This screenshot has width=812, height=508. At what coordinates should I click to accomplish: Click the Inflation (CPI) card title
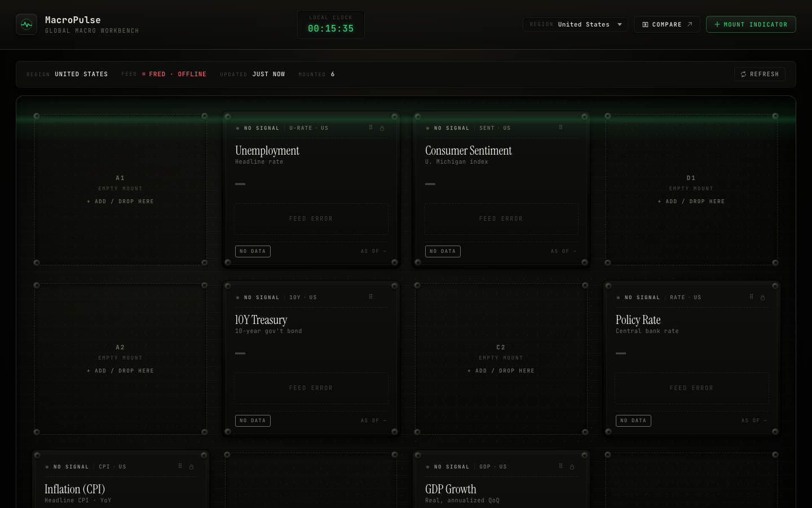click(x=75, y=489)
